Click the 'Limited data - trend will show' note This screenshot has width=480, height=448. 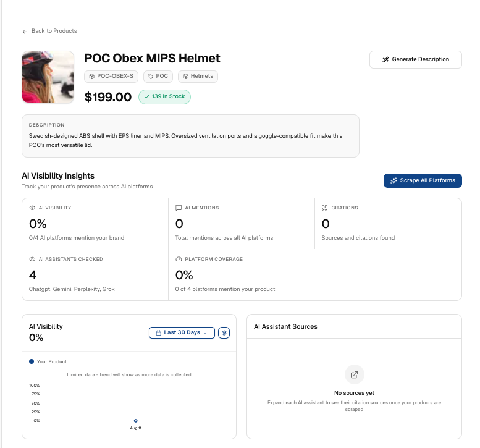tap(129, 374)
